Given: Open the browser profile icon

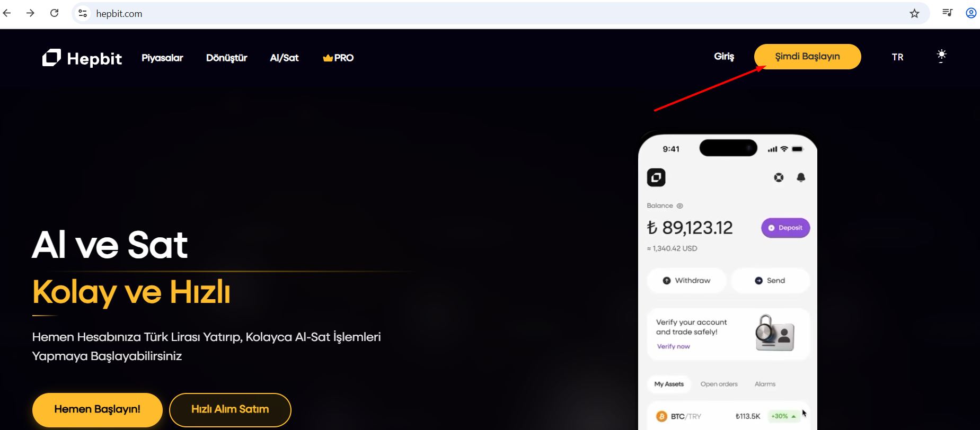Looking at the screenshot, I should tap(970, 13).
